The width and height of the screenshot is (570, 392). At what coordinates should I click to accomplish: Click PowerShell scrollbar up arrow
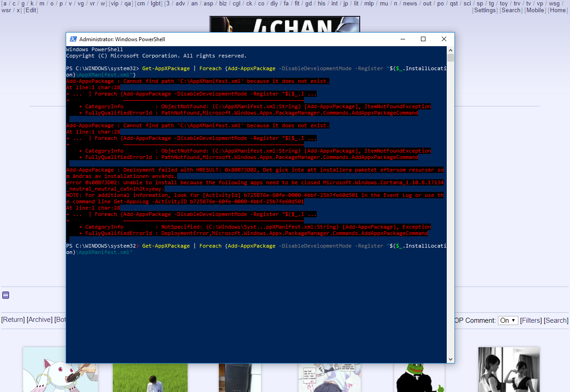click(x=450, y=50)
